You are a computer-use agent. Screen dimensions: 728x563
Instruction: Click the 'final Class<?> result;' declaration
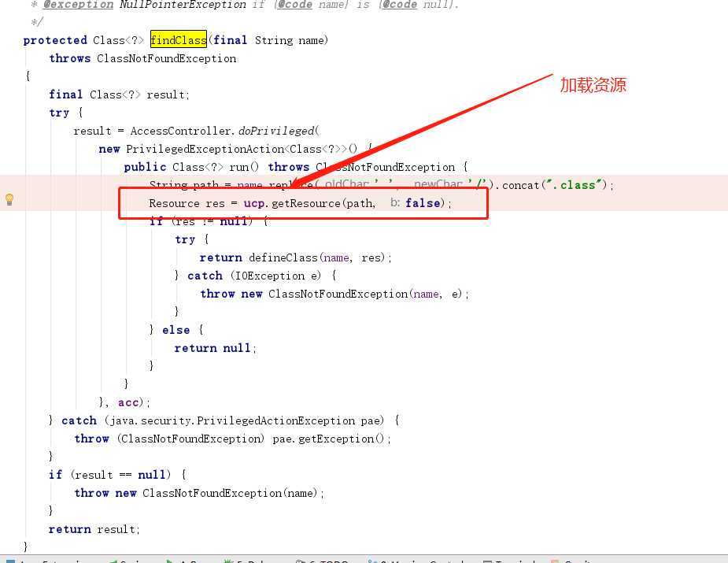pos(120,94)
